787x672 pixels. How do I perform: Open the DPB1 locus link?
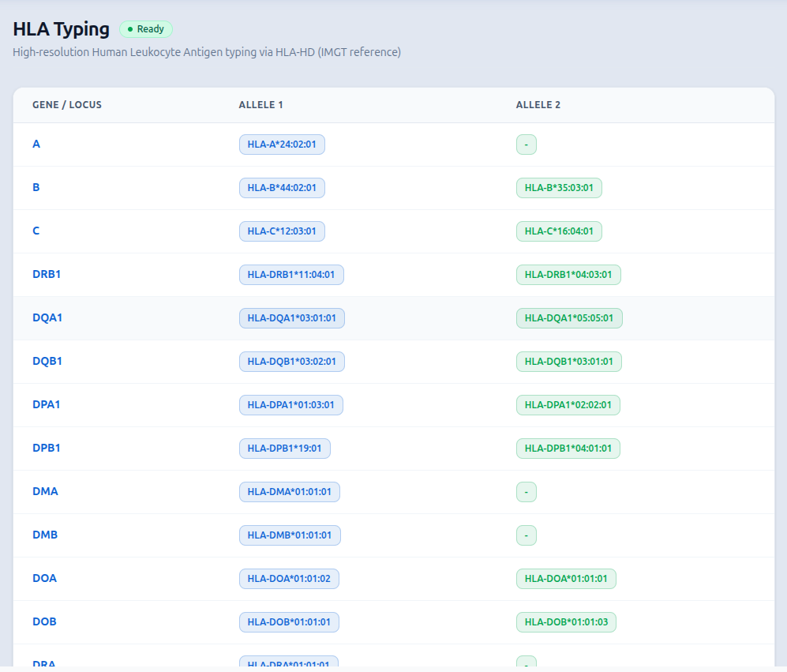pyautogui.click(x=46, y=448)
